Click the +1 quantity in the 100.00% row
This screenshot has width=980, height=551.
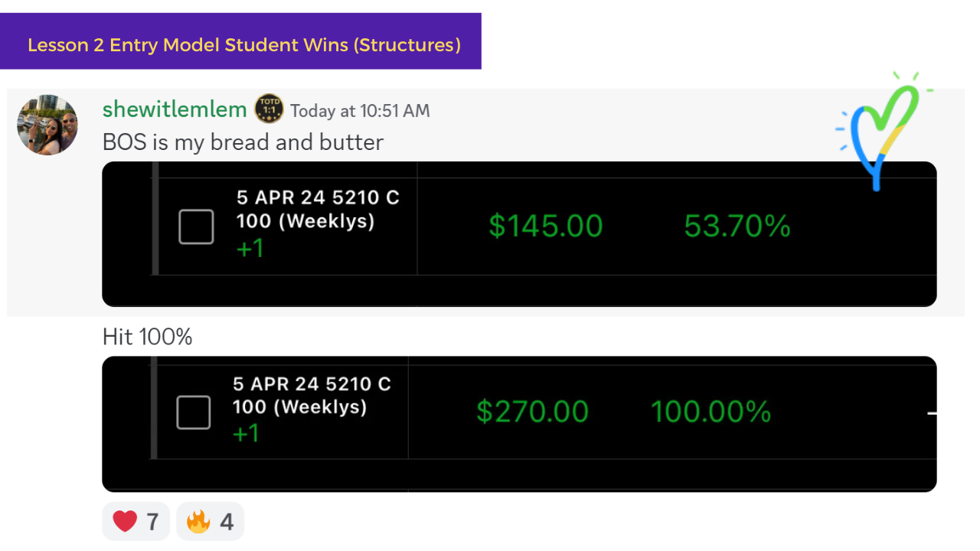246,434
